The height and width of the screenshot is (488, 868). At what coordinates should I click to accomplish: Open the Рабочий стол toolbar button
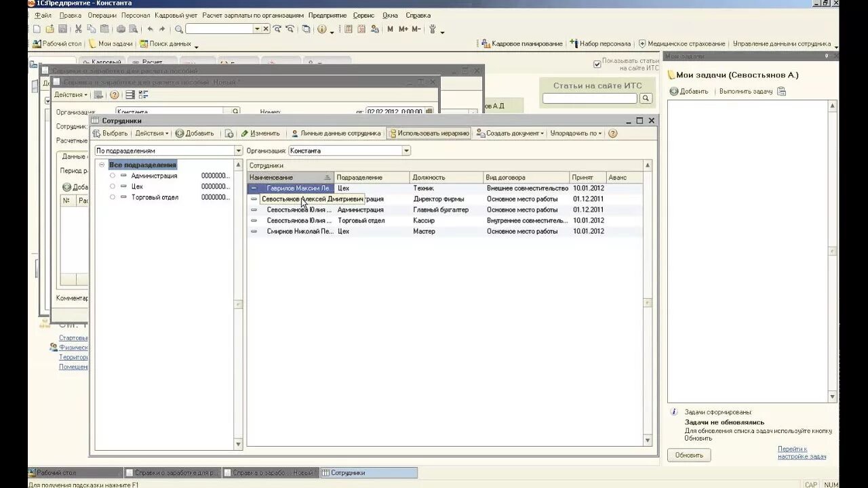click(x=57, y=44)
